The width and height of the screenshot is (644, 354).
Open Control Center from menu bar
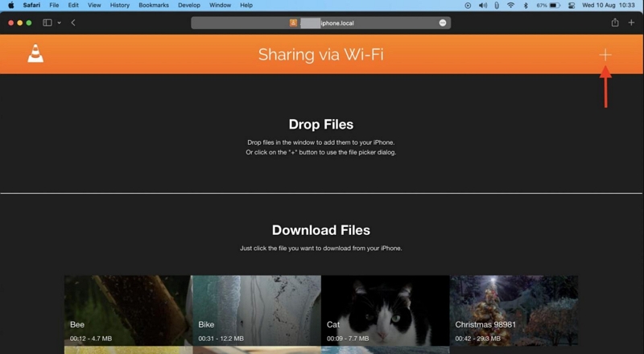(x=572, y=6)
